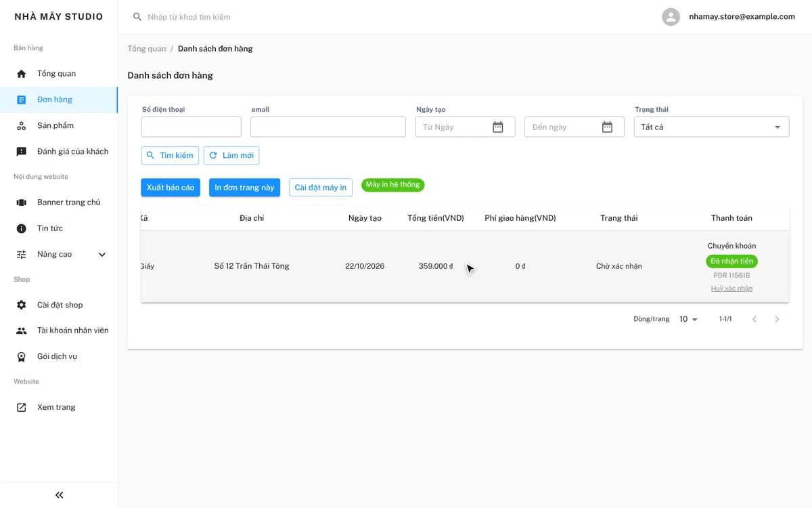The width and height of the screenshot is (812, 508).
Task: Click the Tổng quan home icon
Action: click(x=22, y=74)
